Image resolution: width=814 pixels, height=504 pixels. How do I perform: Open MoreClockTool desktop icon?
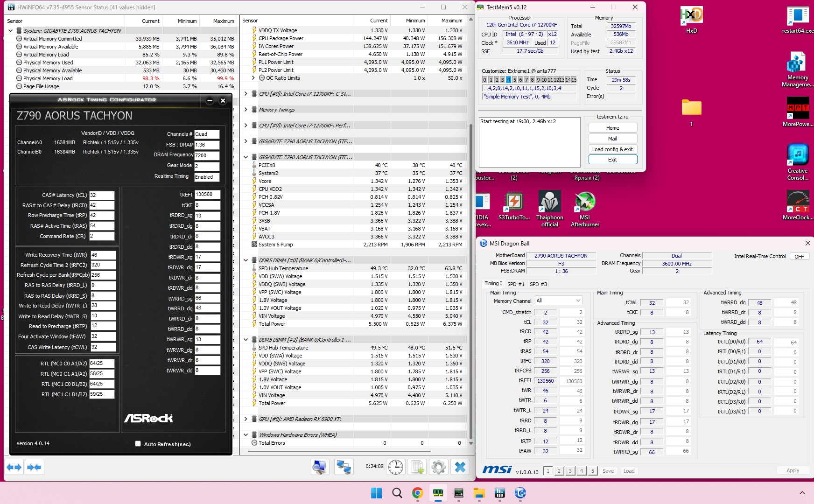click(x=798, y=205)
